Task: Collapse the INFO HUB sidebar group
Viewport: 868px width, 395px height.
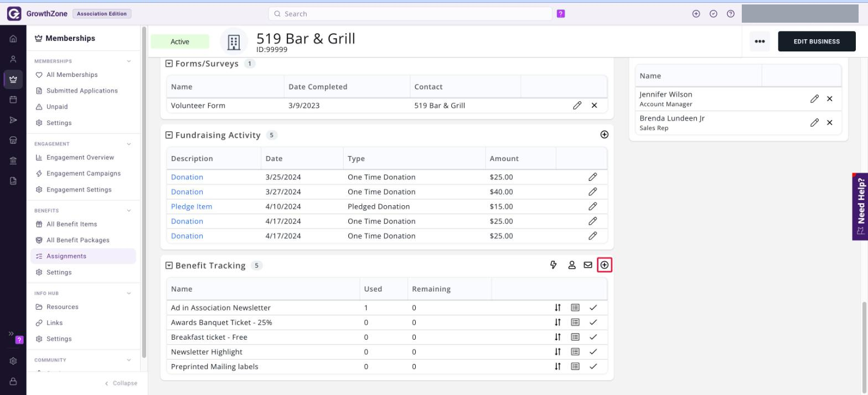Action: pos(129,293)
